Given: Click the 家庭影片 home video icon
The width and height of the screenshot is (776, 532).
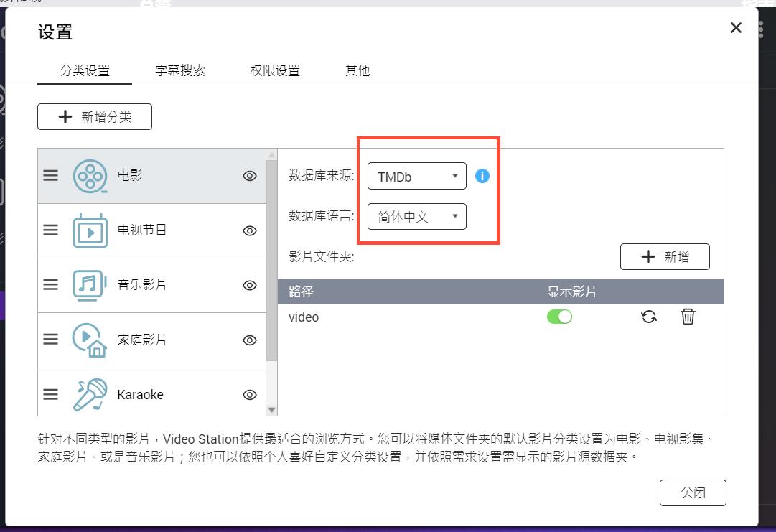Looking at the screenshot, I should 88,339.
